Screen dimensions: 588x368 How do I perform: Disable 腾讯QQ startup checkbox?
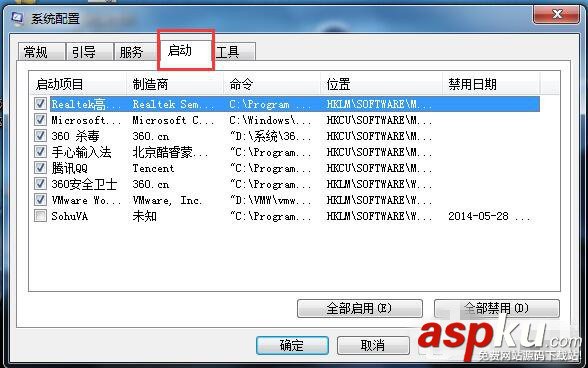40,168
